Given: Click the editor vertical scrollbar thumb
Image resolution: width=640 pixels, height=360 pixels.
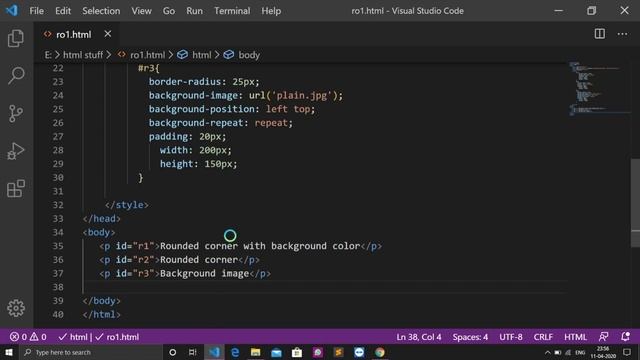Looking at the screenshot, I should pos(635,203).
